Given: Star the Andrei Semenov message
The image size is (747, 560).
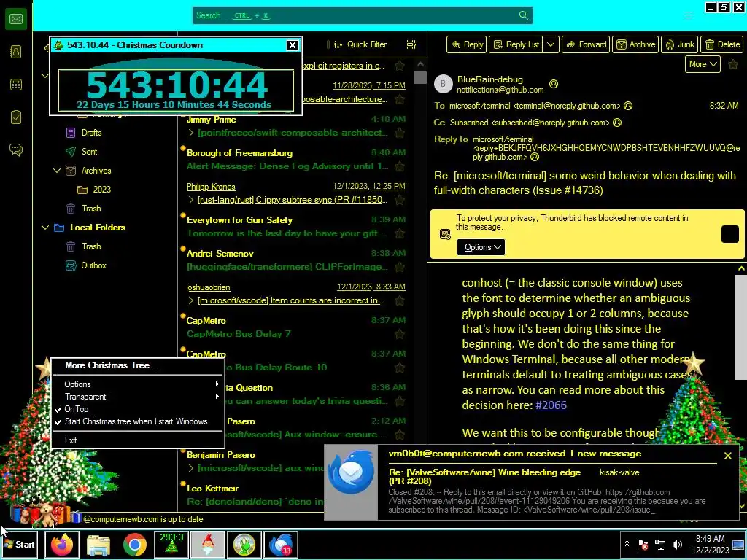Looking at the screenshot, I should tap(400, 267).
